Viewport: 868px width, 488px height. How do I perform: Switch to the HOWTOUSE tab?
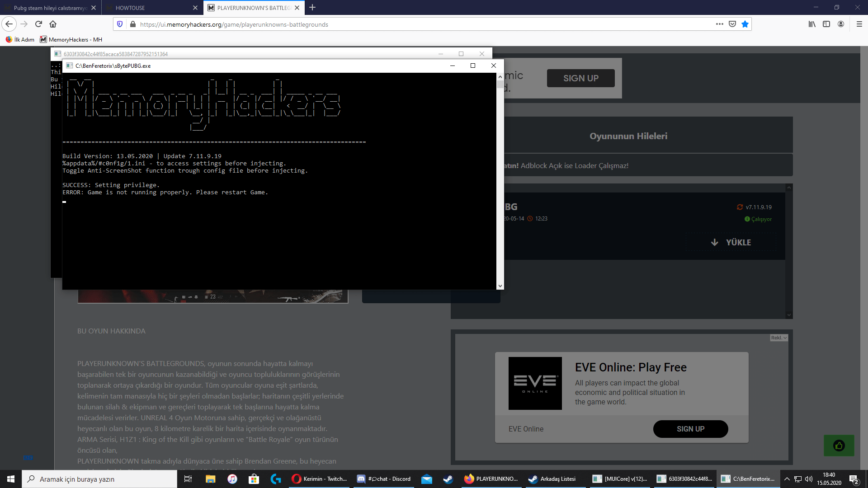[x=152, y=8]
